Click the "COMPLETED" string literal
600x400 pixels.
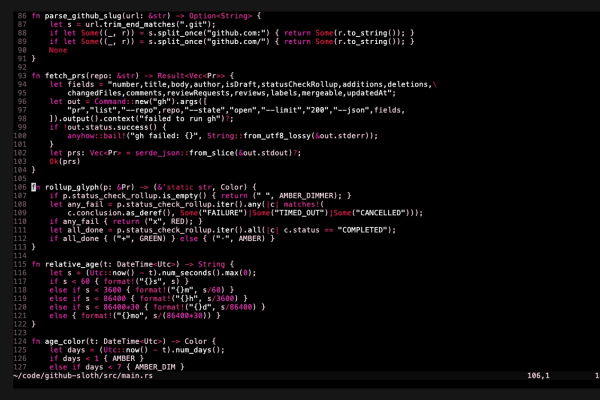pos(362,230)
